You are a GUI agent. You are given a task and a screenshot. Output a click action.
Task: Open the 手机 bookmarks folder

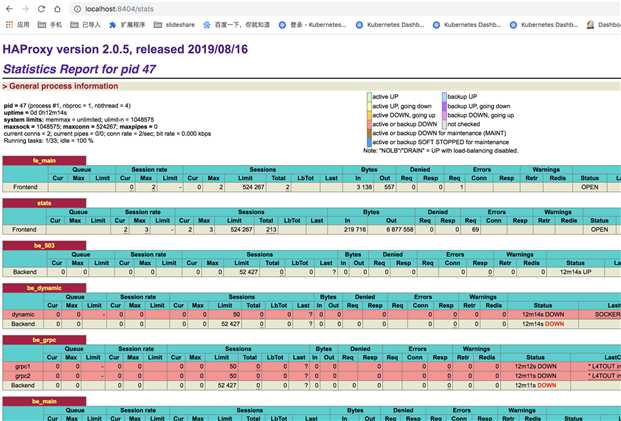coord(50,25)
